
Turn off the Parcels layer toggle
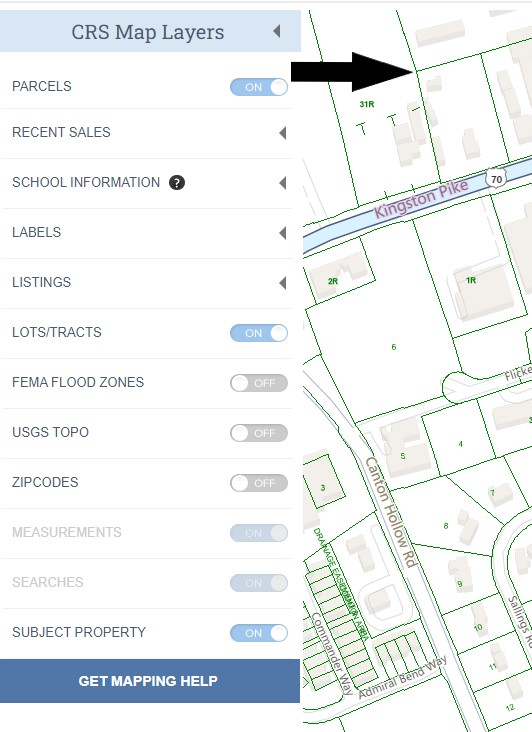259,87
